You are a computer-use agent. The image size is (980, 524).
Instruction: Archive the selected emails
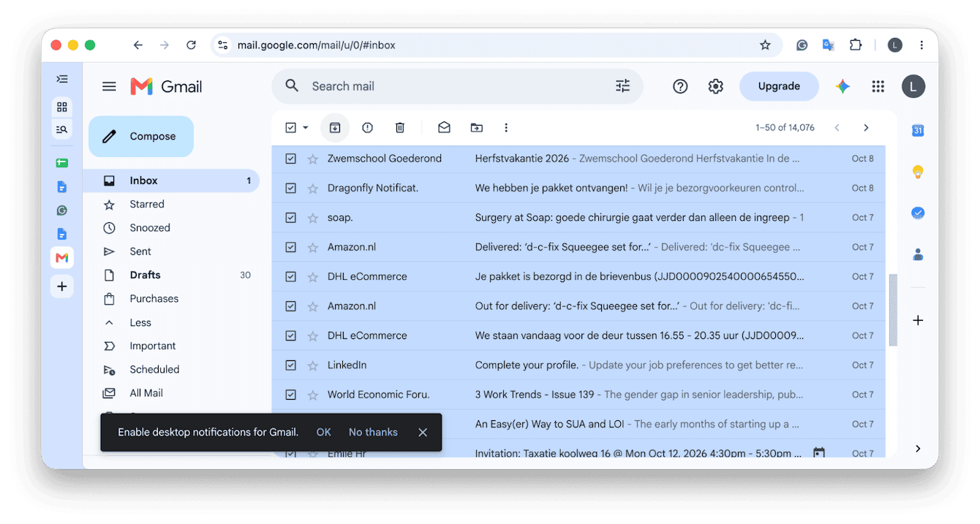point(334,128)
